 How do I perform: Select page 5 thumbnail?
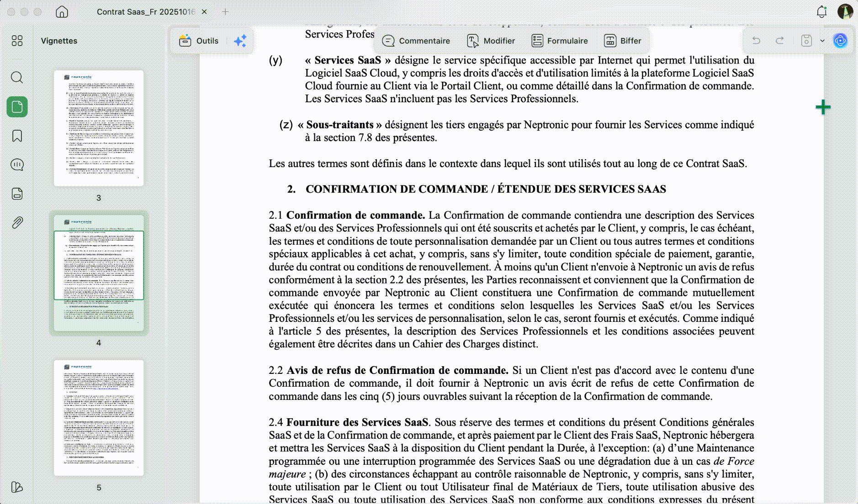tap(99, 418)
